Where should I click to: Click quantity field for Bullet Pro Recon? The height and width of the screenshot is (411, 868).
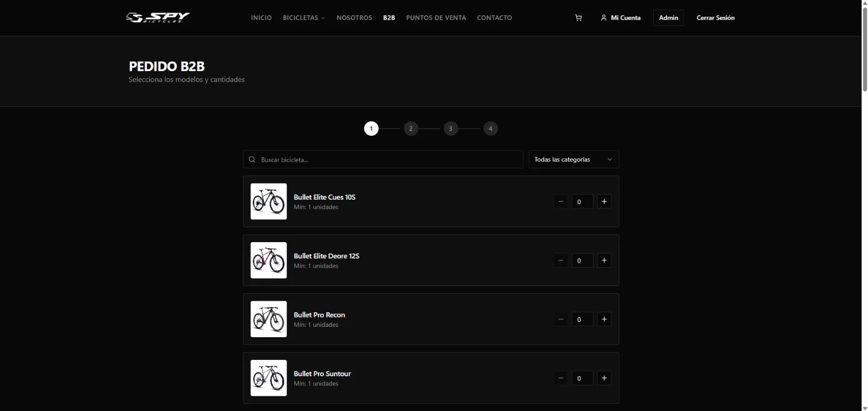(582, 319)
